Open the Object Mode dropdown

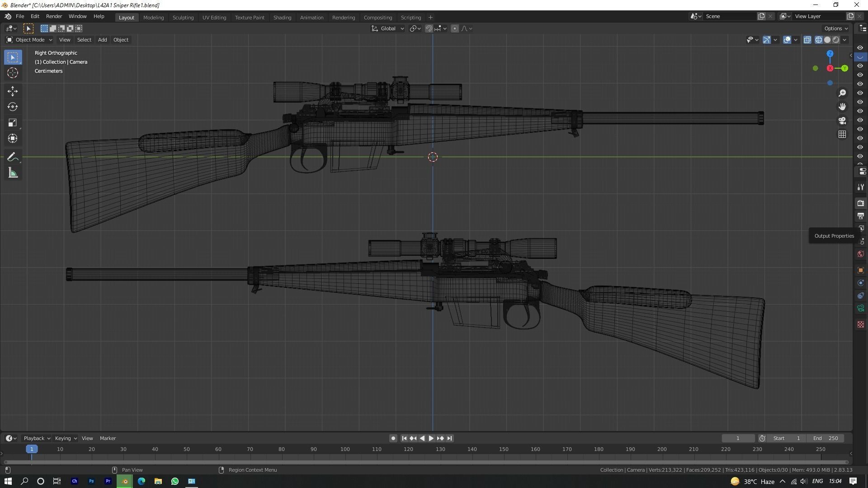point(29,40)
